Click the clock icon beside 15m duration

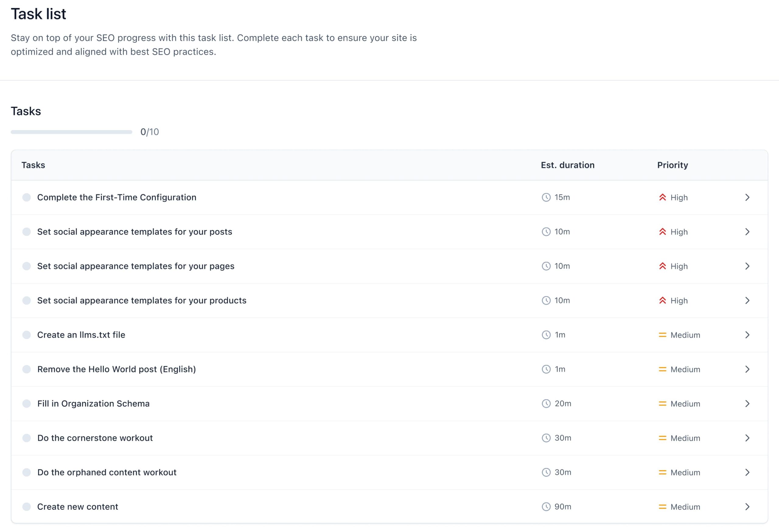(547, 198)
